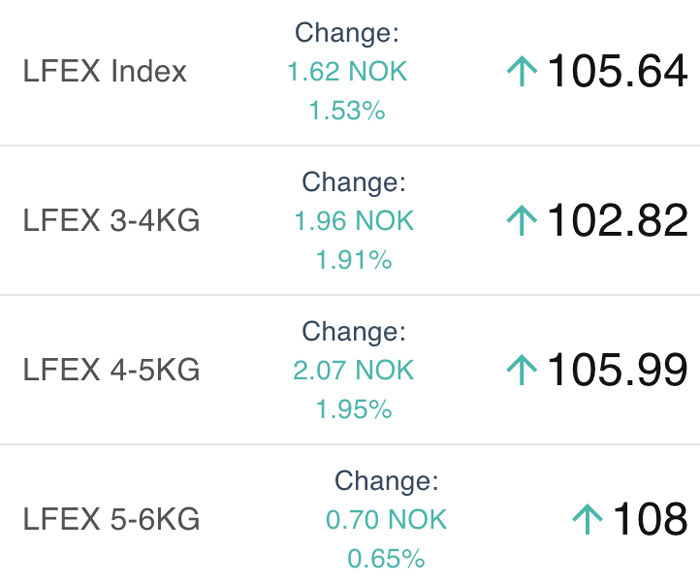Click the 0.65% change percentage
Screen dimensions: 700x585
pos(386,557)
